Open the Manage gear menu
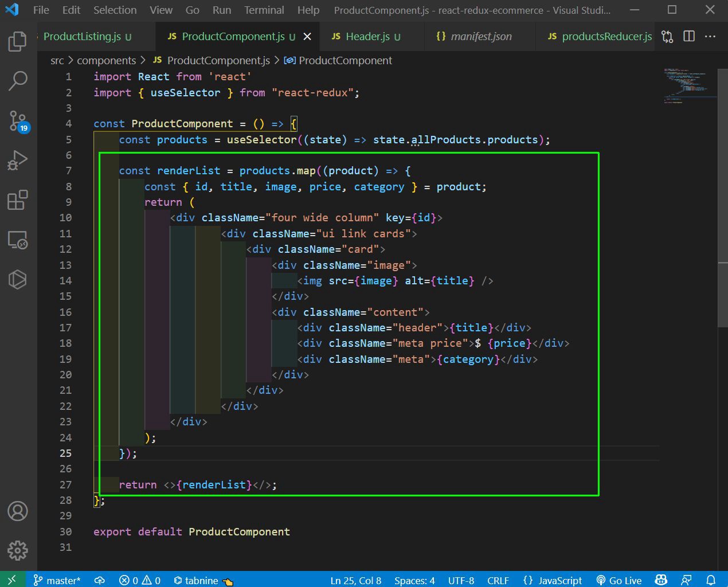Image resolution: width=728 pixels, height=587 pixels. click(18, 550)
